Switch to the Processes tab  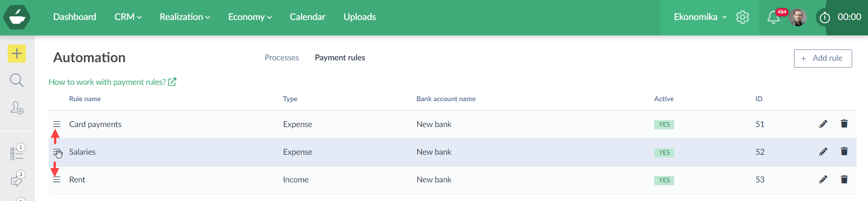click(x=281, y=58)
